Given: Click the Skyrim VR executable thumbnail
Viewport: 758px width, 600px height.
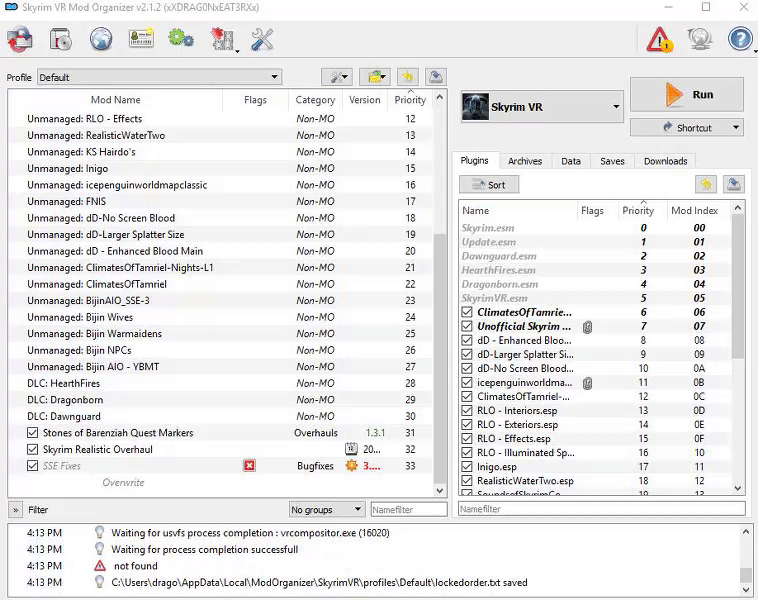Looking at the screenshot, I should click(x=475, y=106).
